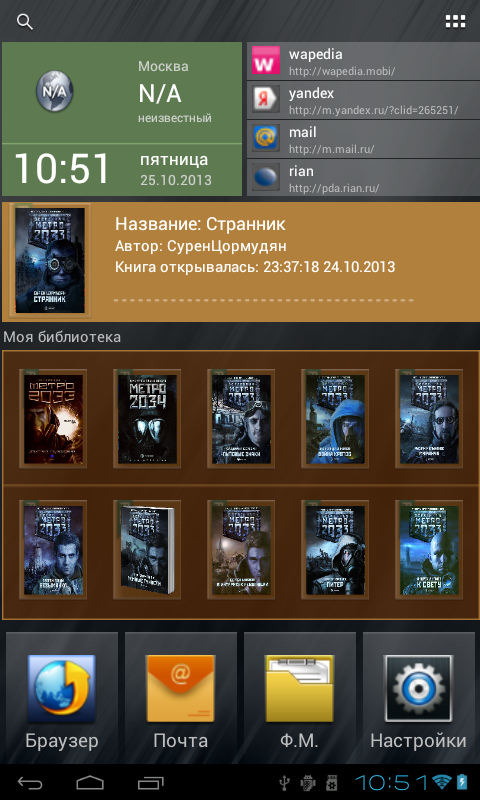
Task: Open the Моя библиотека library heading
Action: point(62,337)
